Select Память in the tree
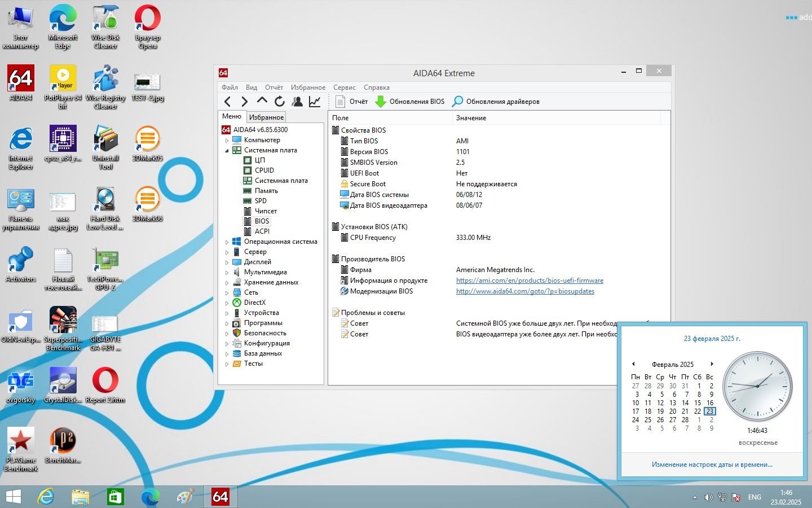The width and height of the screenshot is (812, 508). coord(266,191)
